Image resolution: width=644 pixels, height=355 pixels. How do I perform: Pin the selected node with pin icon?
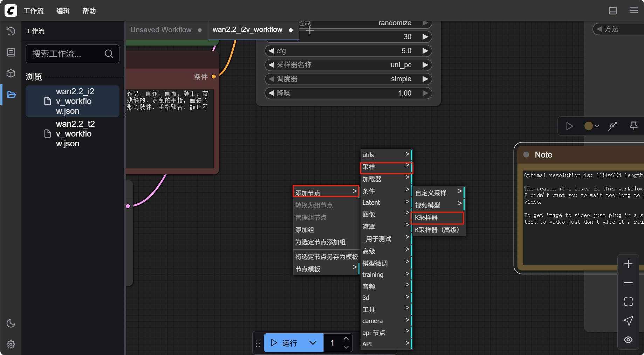click(x=633, y=126)
